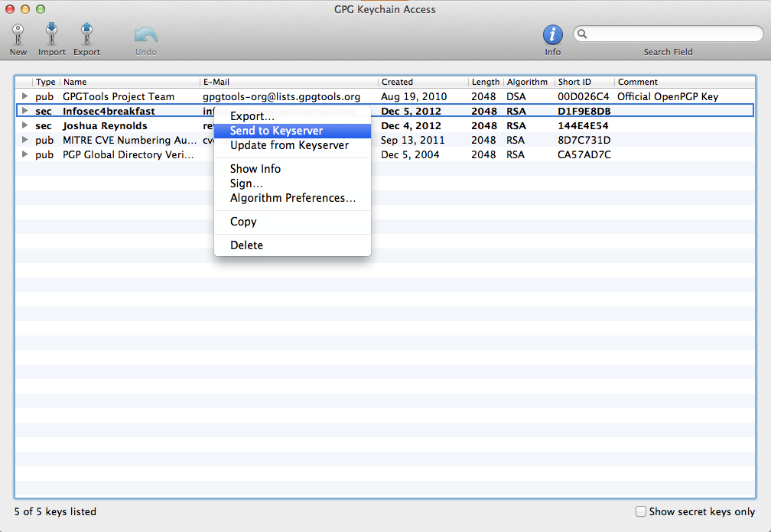Click the green zoom window button
The image size is (771, 532).
click(x=41, y=9)
